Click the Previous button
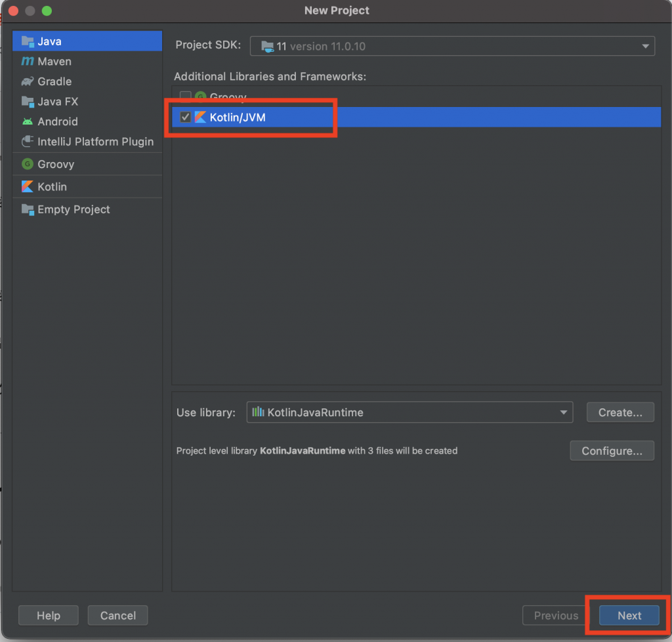This screenshot has height=642, width=672. (556, 616)
